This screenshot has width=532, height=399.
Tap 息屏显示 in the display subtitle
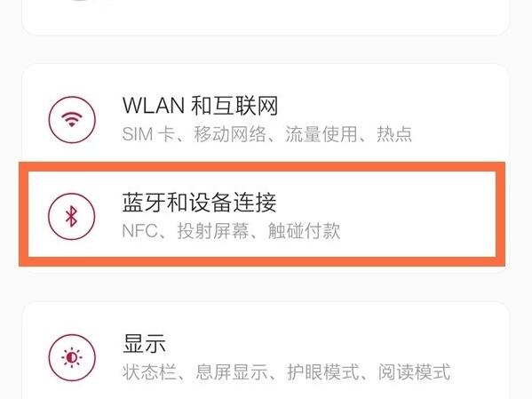pos(232,372)
